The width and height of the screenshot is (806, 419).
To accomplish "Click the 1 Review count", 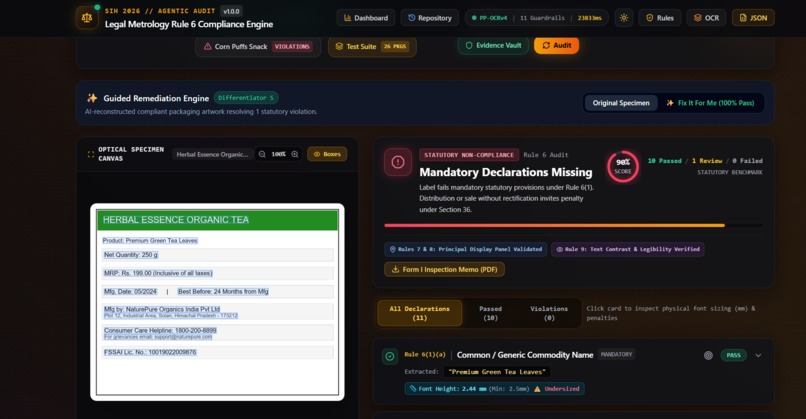I will point(707,161).
